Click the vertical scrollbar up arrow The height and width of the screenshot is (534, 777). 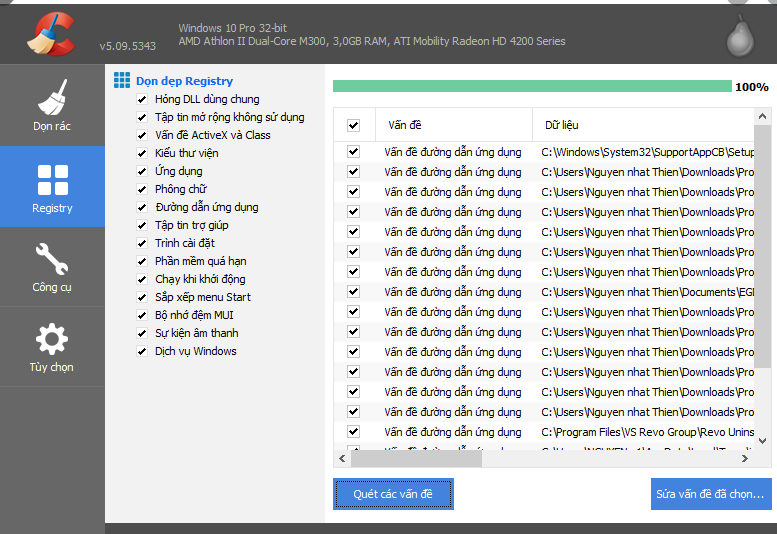click(x=762, y=116)
